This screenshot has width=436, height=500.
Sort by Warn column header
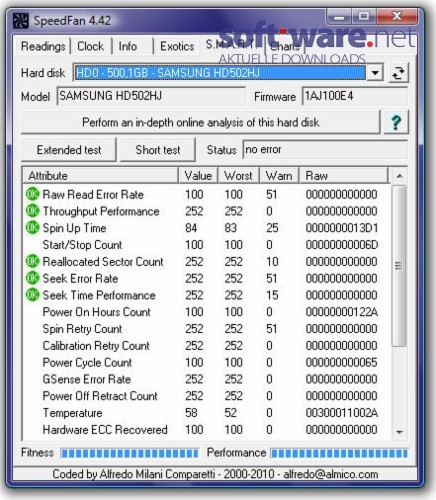pos(279,176)
